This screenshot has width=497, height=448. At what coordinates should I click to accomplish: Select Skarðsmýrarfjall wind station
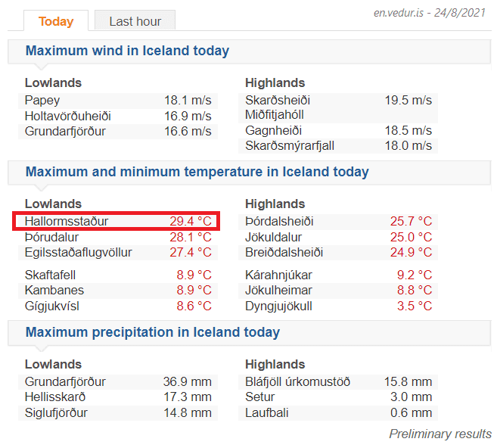pyautogui.click(x=290, y=146)
